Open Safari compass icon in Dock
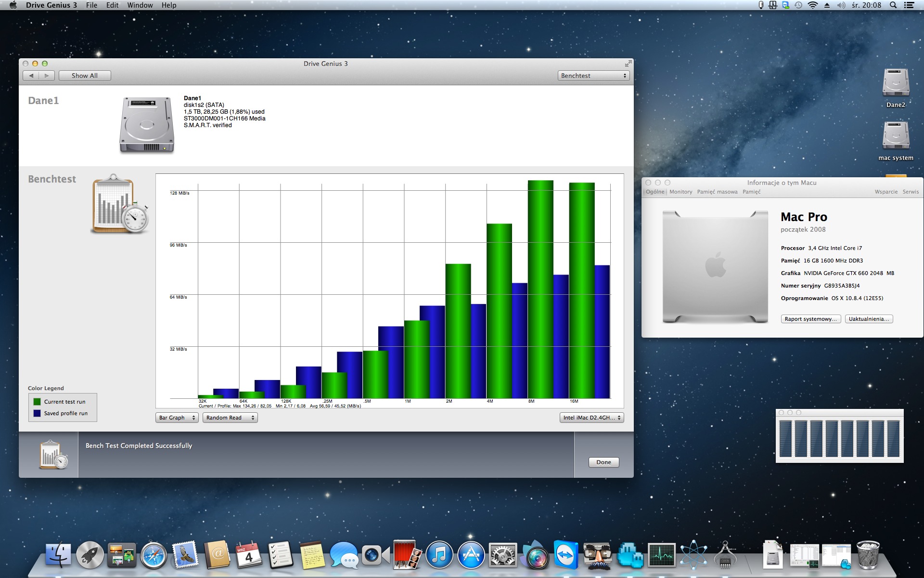 [x=154, y=555]
